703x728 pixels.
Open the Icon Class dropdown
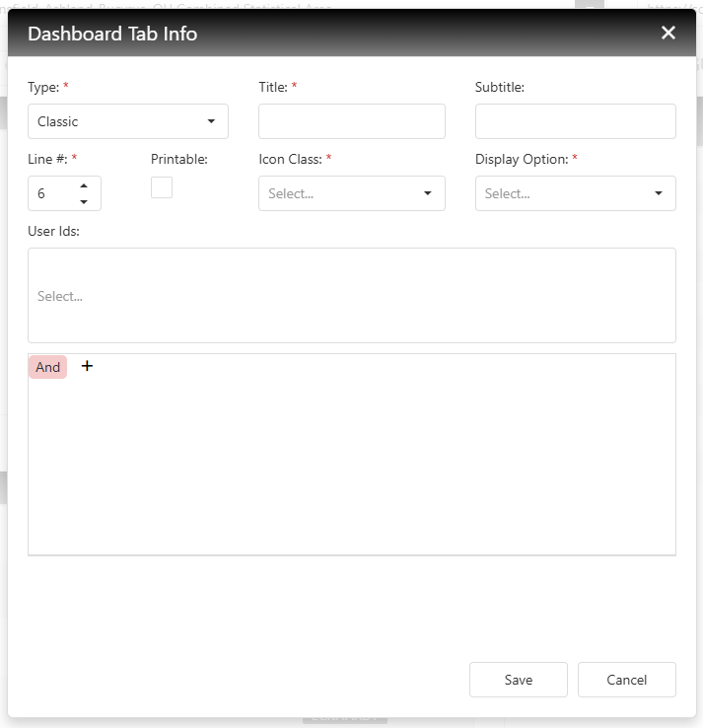click(352, 193)
